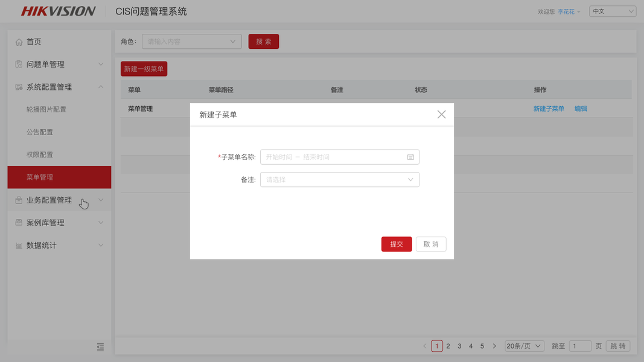
Task: Click the 案例库管理 icon
Action: (x=19, y=223)
